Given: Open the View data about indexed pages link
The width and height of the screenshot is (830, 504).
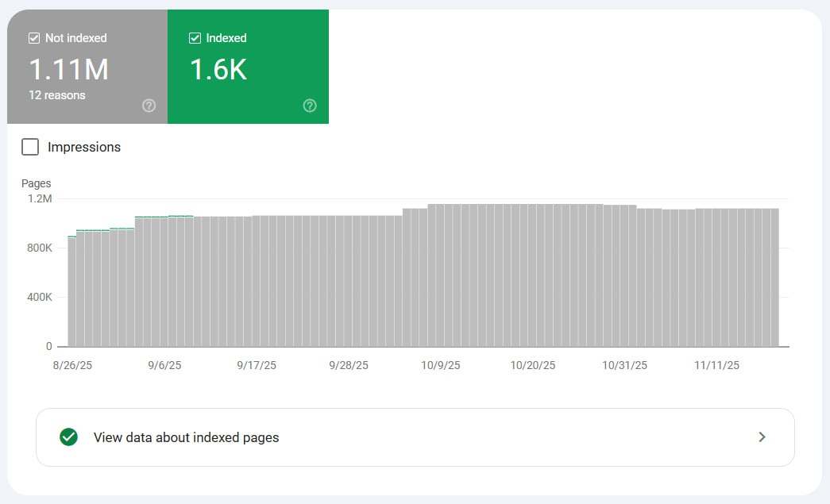Looking at the screenshot, I should [x=186, y=437].
